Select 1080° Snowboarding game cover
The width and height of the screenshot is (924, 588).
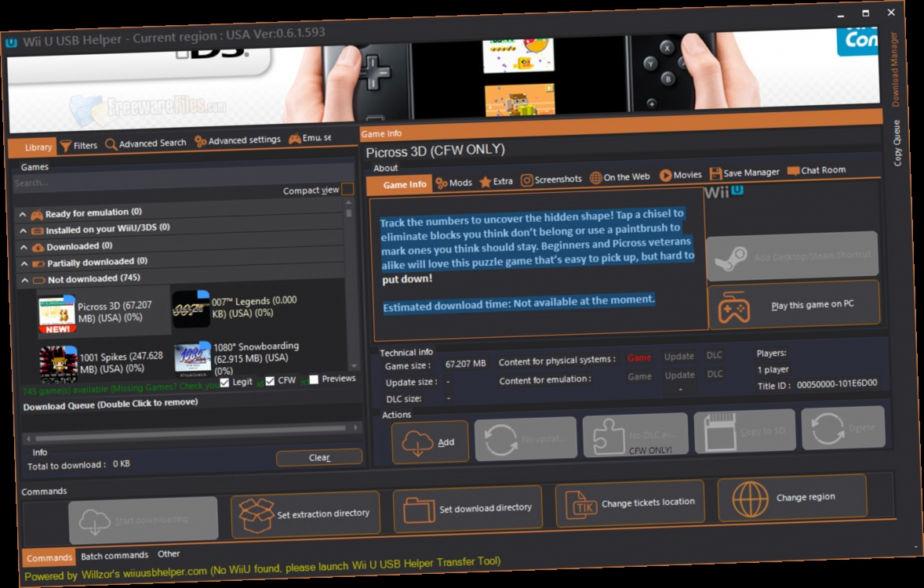[193, 358]
